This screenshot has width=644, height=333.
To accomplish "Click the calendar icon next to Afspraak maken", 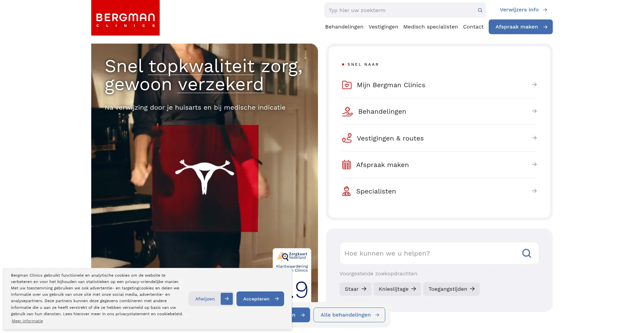I will tap(346, 165).
